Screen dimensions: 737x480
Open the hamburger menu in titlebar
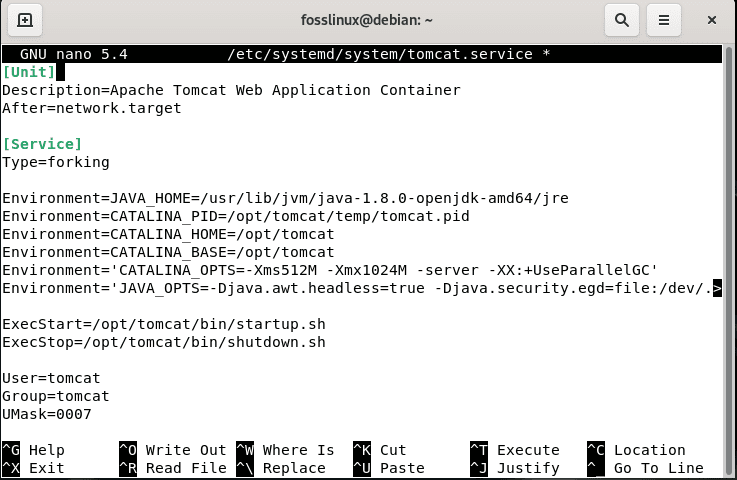click(664, 20)
